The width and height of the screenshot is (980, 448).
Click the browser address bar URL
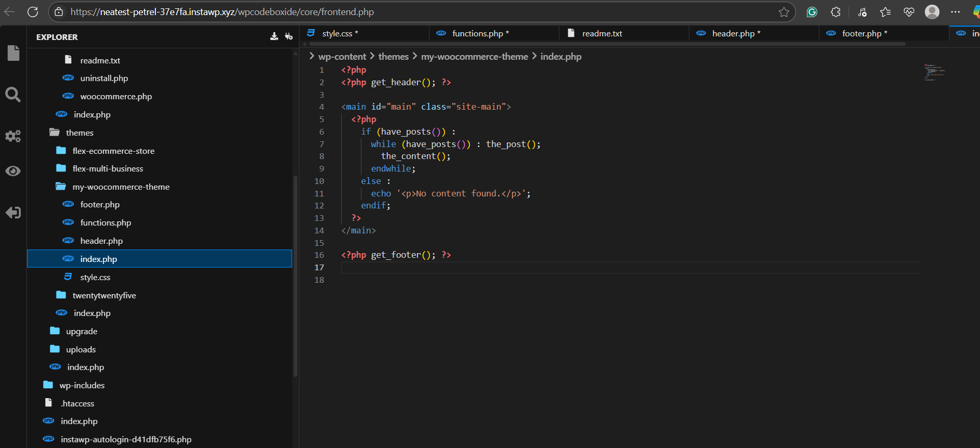pos(222,12)
